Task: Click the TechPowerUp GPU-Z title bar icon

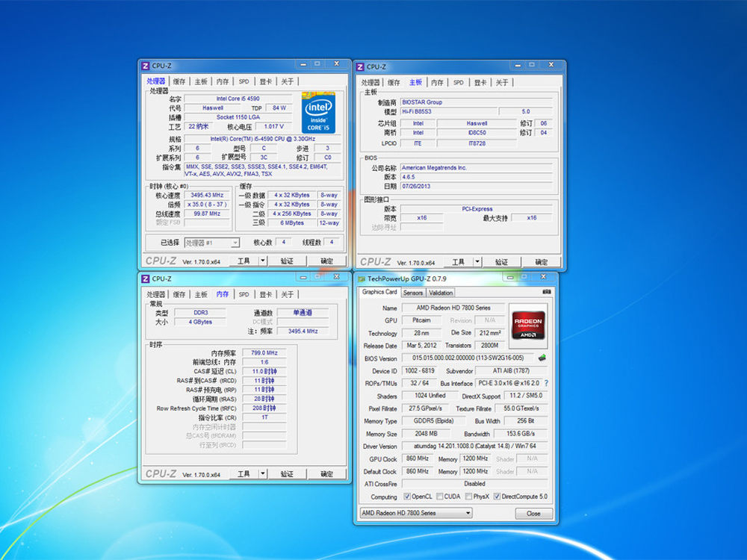Action: coord(362,279)
